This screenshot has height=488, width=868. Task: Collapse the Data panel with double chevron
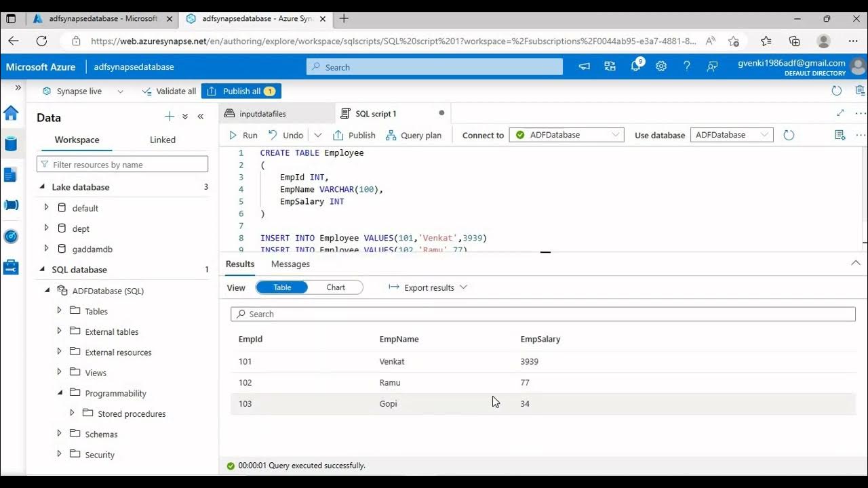(201, 117)
